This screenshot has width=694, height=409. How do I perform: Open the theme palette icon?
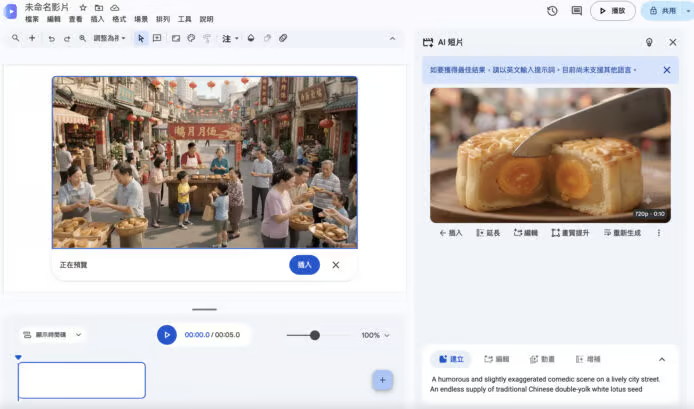191,39
